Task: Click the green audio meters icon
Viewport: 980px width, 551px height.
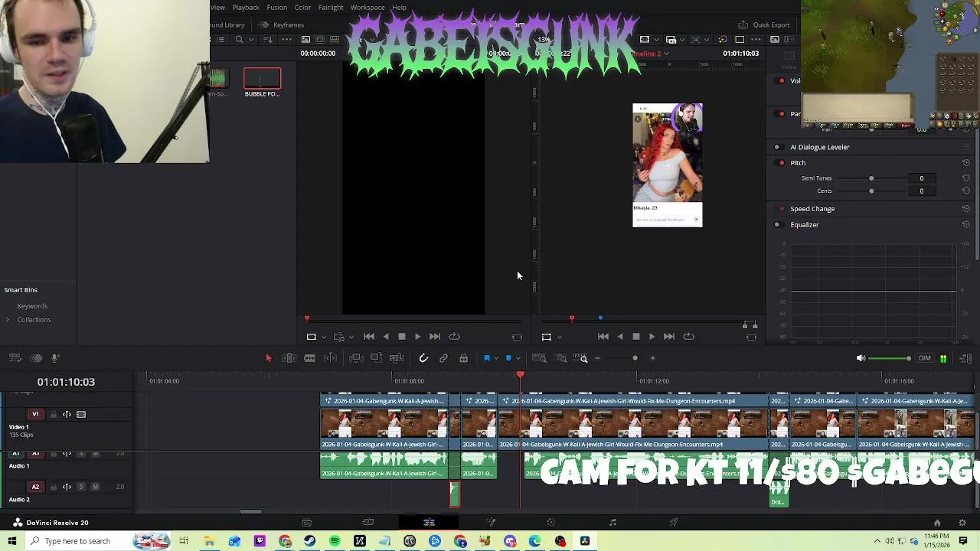Action: click(x=943, y=358)
